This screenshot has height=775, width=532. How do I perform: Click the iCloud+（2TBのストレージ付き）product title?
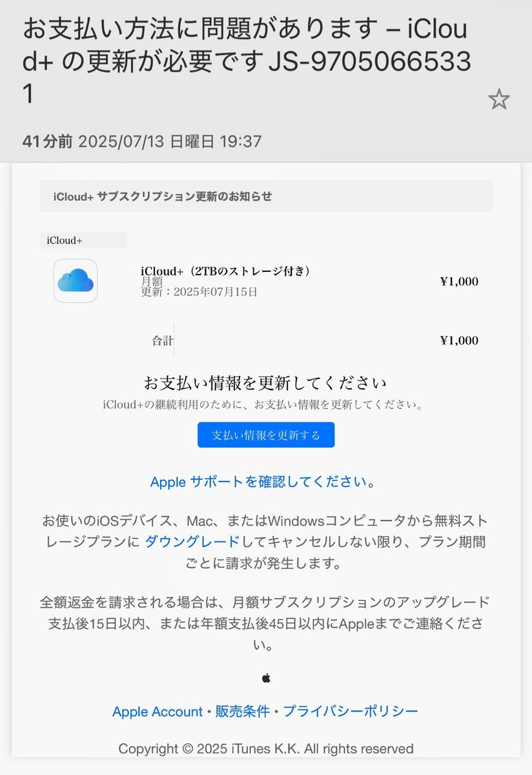(225, 271)
